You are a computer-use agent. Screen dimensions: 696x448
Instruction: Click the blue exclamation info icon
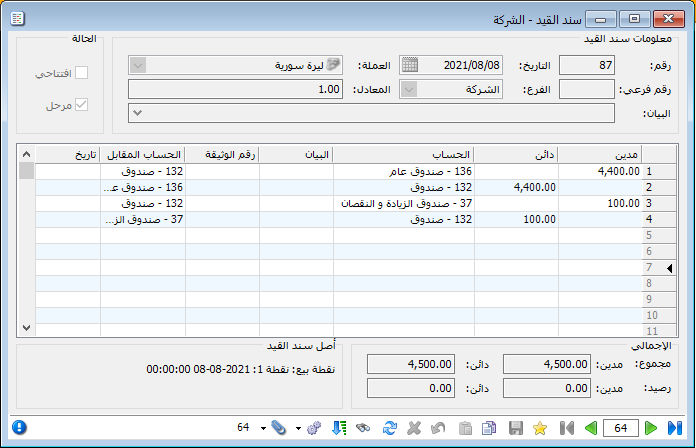(x=19, y=428)
